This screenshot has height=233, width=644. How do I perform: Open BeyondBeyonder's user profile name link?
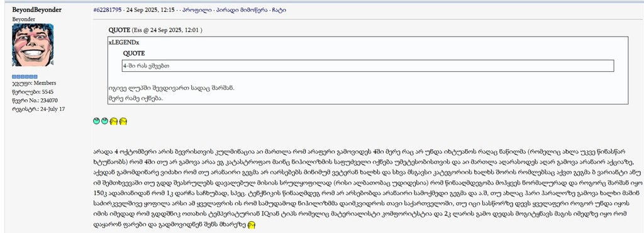click(x=37, y=10)
